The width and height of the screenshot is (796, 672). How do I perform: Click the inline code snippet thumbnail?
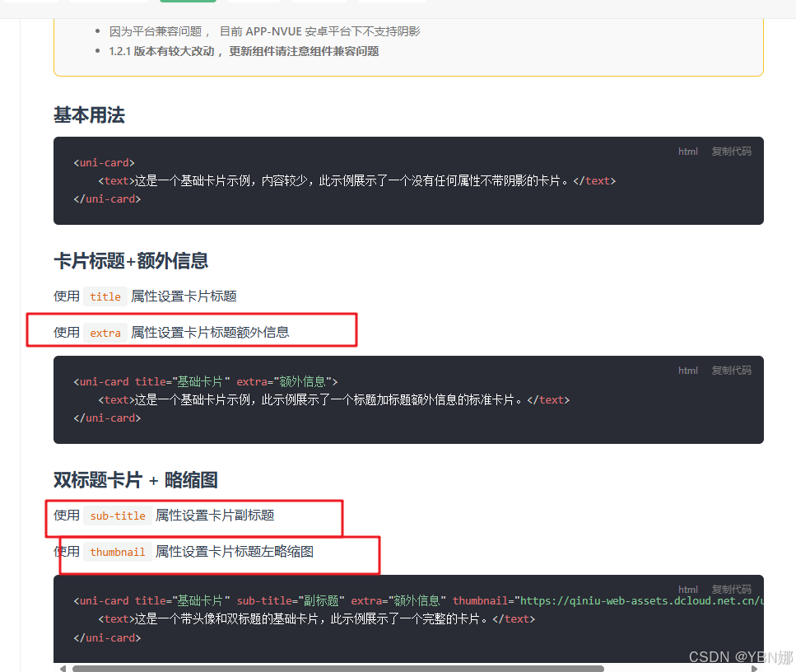point(117,552)
